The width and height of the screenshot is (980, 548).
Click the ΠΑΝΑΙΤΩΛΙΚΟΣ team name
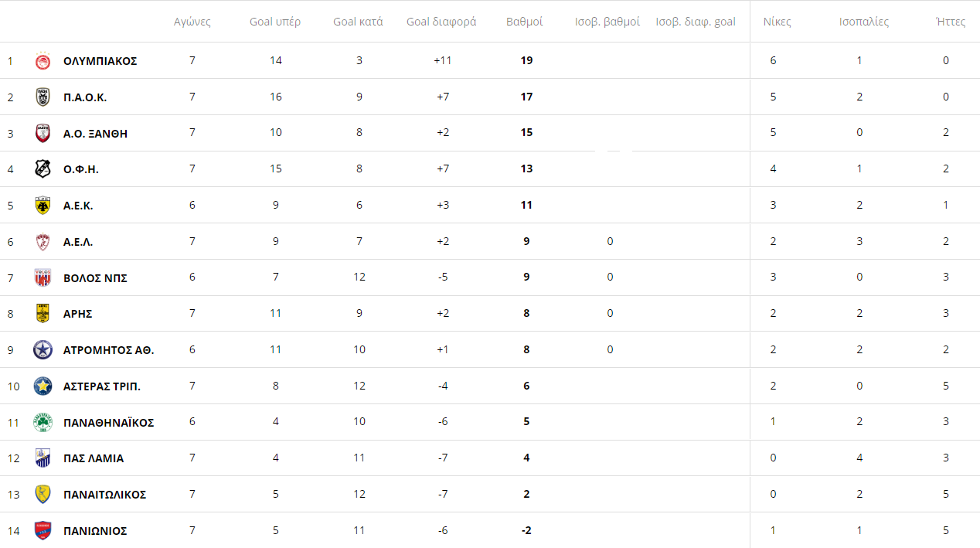coord(104,495)
